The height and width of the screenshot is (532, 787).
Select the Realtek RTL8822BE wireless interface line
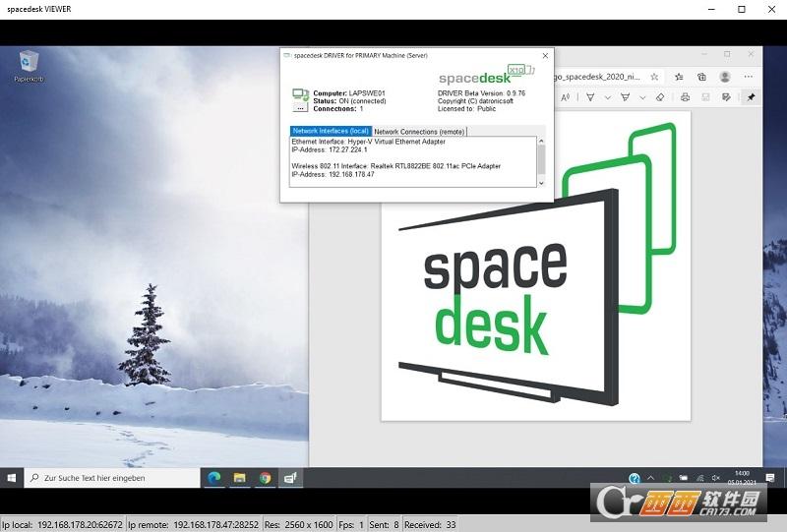(x=396, y=166)
